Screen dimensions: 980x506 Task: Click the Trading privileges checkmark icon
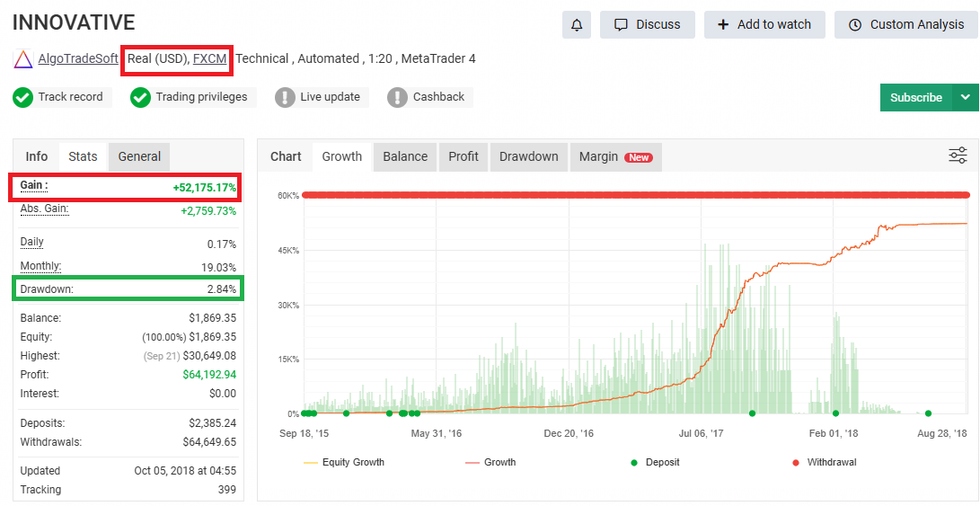click(x=140, y=97)
